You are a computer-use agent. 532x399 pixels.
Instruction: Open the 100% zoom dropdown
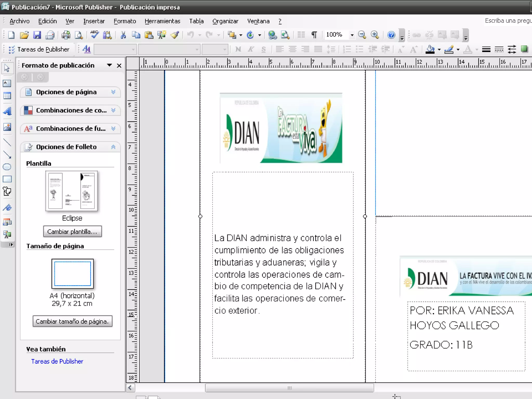pyautogui.click(x=352, y=35)
